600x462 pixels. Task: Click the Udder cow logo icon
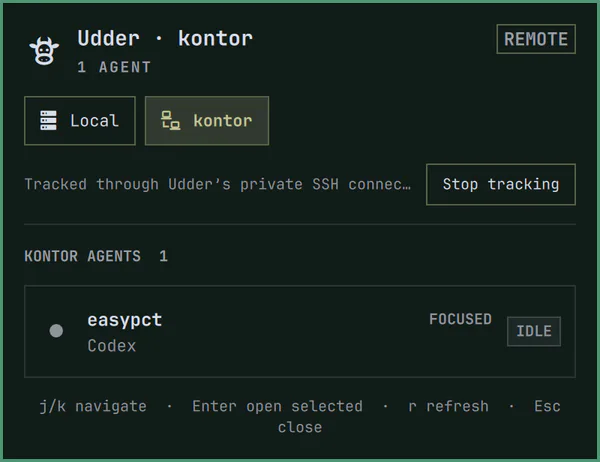[x=44, y=51]
